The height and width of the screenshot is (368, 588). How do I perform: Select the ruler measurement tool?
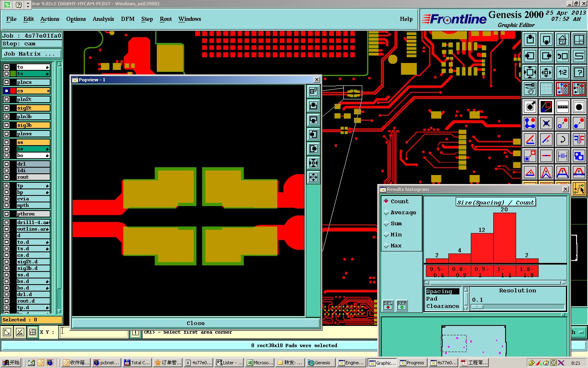(x=563, y=107)
